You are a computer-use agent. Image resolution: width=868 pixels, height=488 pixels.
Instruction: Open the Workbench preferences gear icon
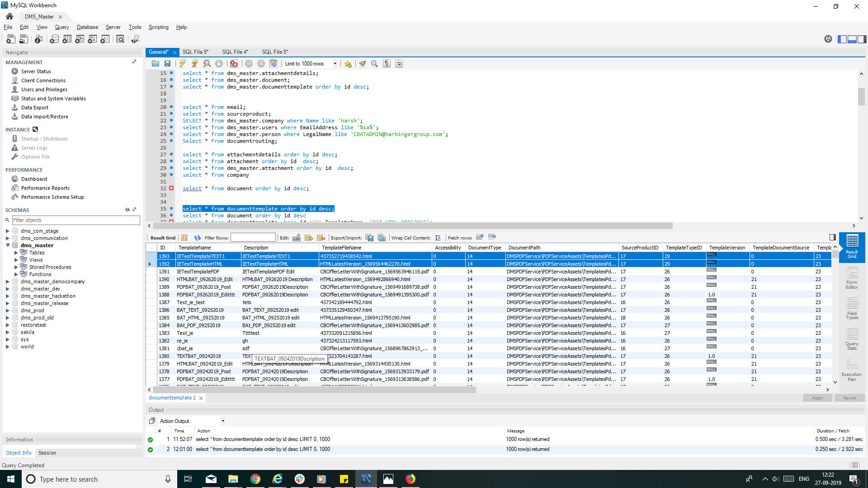(828, 39)
